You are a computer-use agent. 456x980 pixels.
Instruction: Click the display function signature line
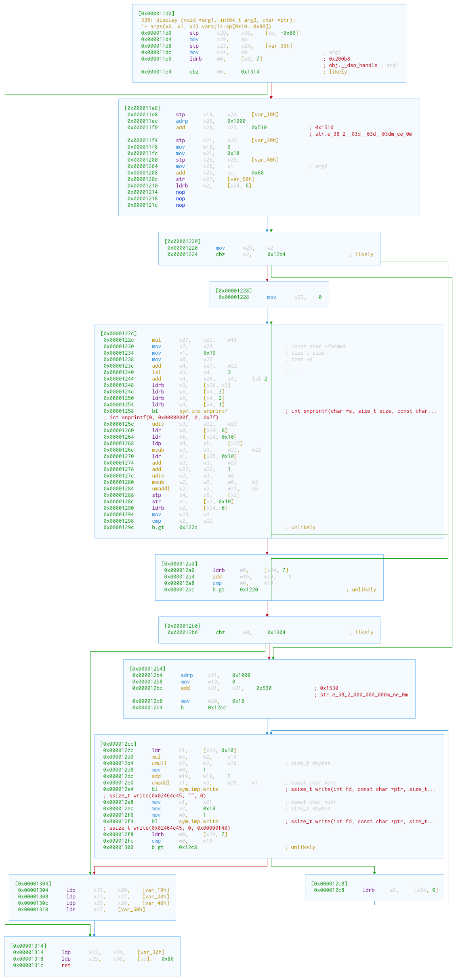pos(218,20)
